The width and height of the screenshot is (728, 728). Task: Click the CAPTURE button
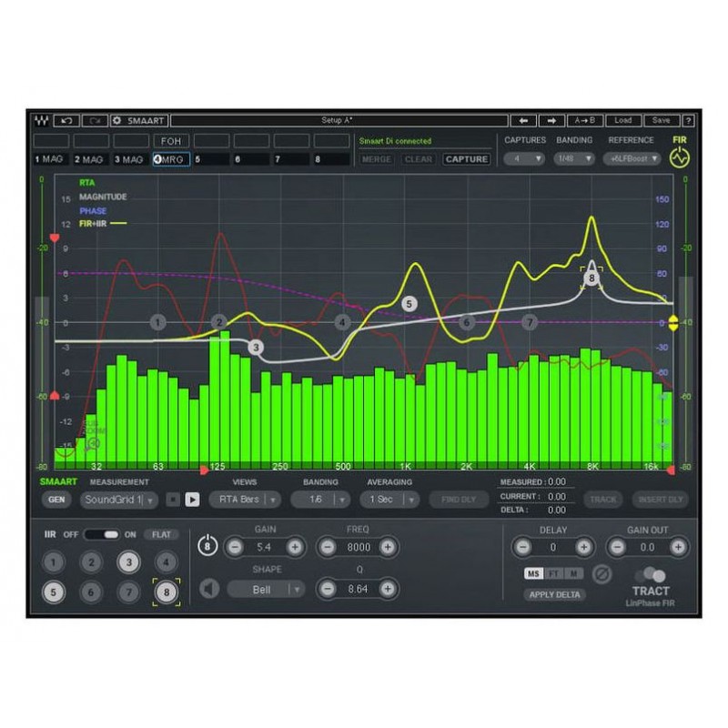[x=466, y=159]
